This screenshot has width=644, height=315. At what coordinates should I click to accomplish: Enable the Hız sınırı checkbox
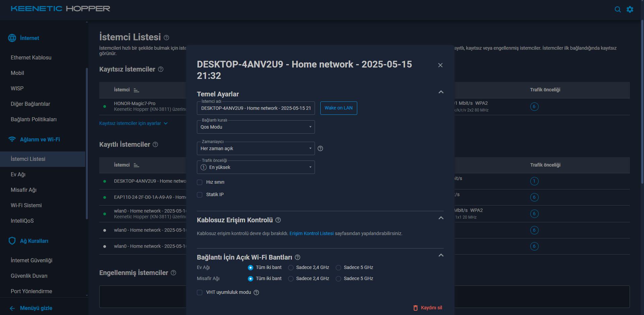(x=200, y=182)
